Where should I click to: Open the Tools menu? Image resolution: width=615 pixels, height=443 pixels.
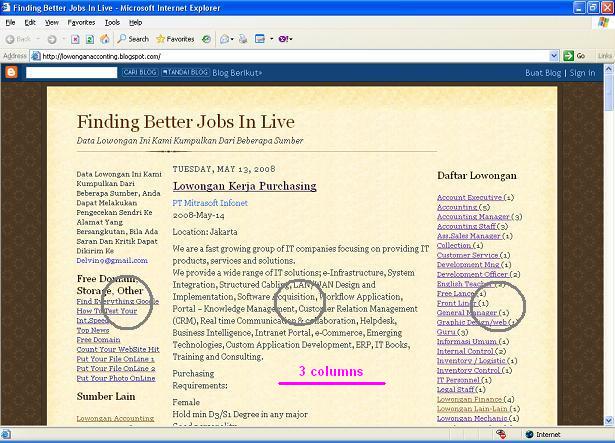click(x=112, y=23)
